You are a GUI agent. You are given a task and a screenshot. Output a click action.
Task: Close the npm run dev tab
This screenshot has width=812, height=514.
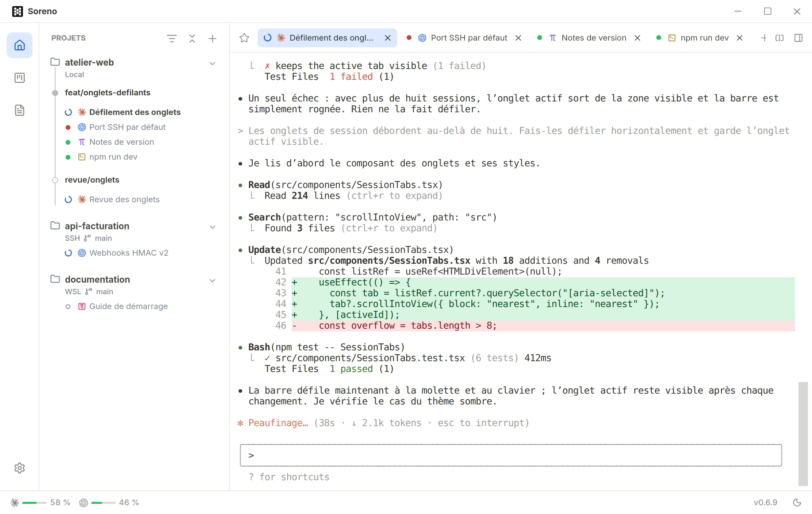coord(740,38)
